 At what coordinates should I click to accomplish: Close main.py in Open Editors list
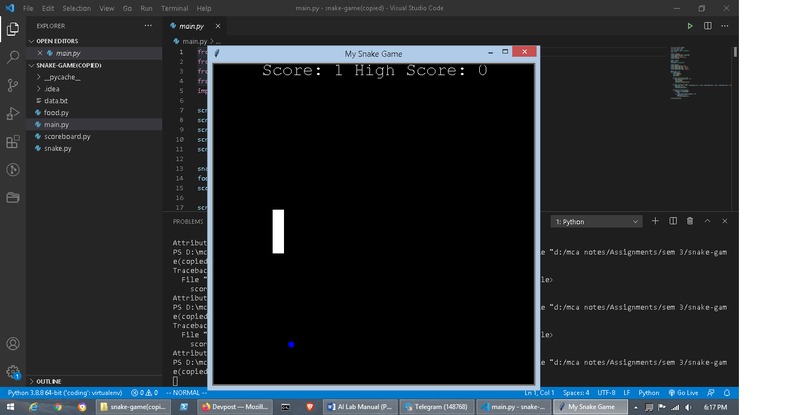coord(40,53)
